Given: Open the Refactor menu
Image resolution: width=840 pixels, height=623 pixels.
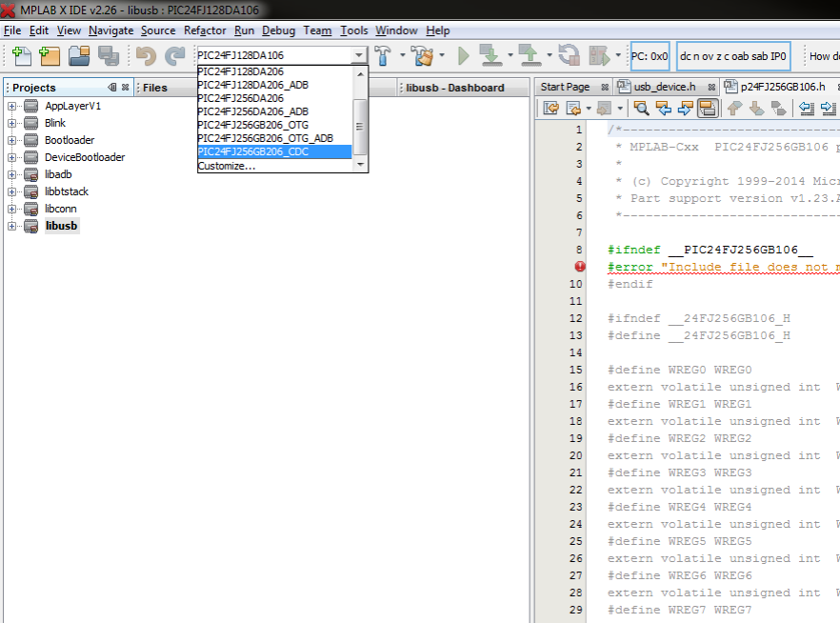Looking at the screenshot, I should click(x=205, y=30).
